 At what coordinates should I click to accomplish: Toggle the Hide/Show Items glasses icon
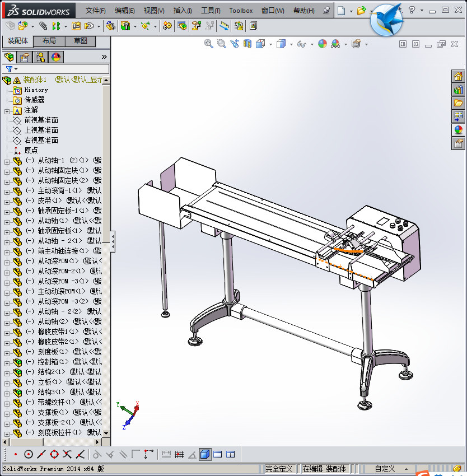coord(301,44)
